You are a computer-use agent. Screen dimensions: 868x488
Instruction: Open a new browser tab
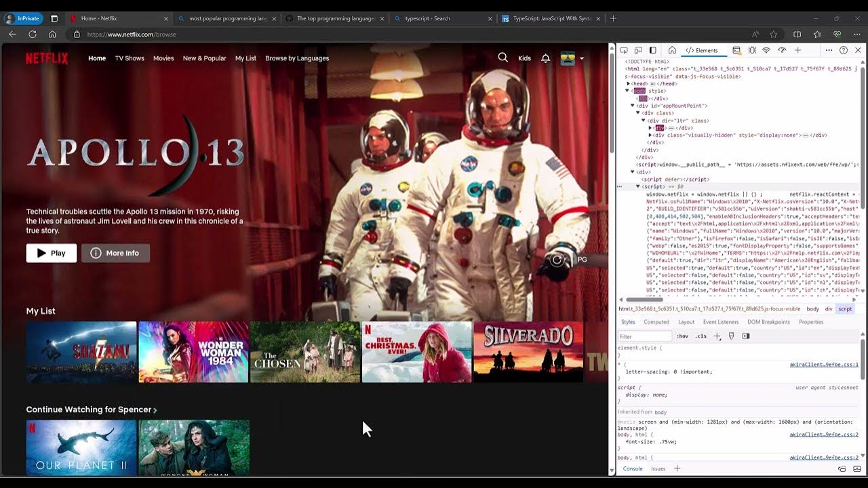[x=613, y=18]
